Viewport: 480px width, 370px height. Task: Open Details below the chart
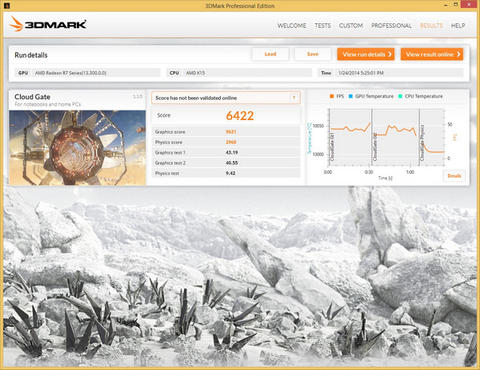tap(454, 176)
